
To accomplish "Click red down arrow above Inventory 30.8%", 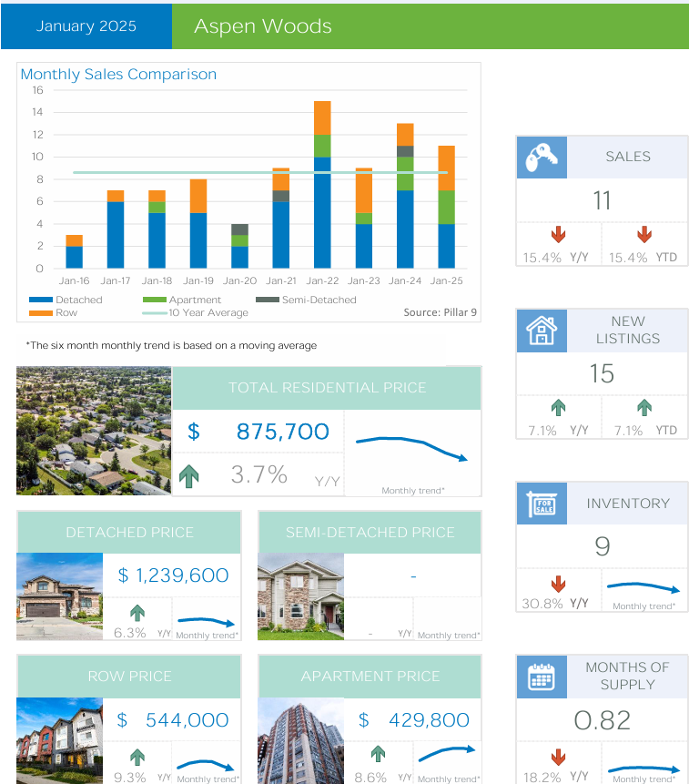I will pyautogui.click(x=558, y=583).
